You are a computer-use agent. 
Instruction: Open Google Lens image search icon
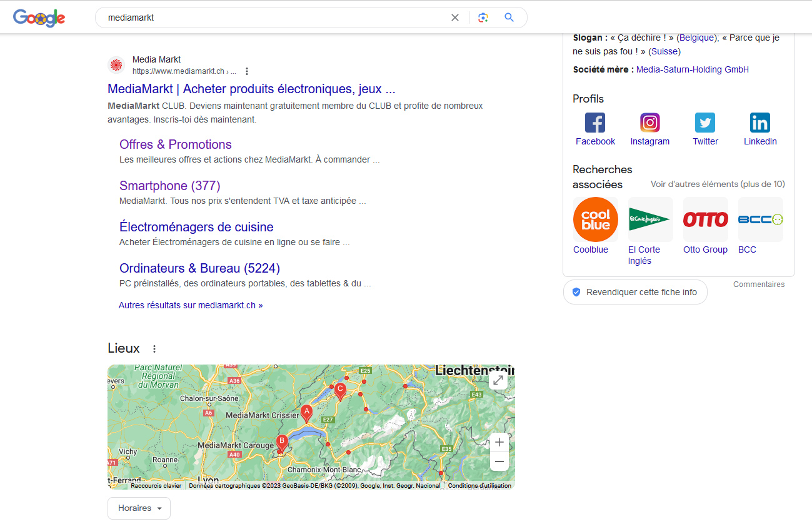483,18
